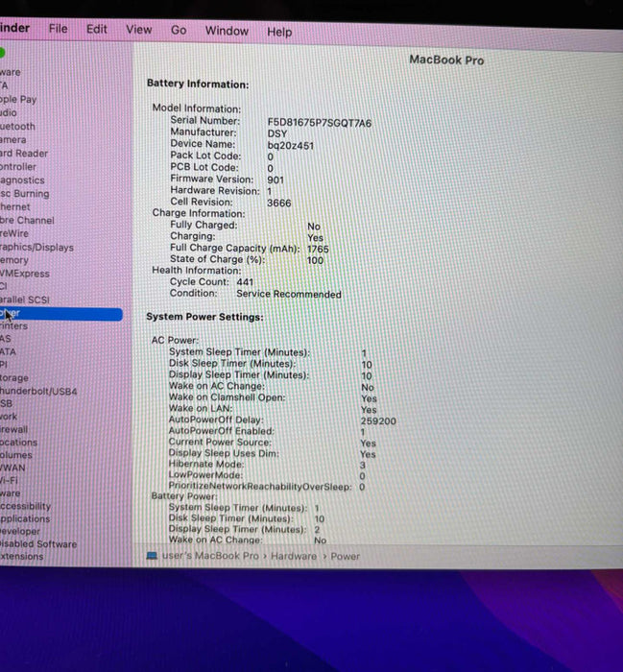623x672 pixels.
Task: Click the Battery Information heading
Action: (198, 84)
